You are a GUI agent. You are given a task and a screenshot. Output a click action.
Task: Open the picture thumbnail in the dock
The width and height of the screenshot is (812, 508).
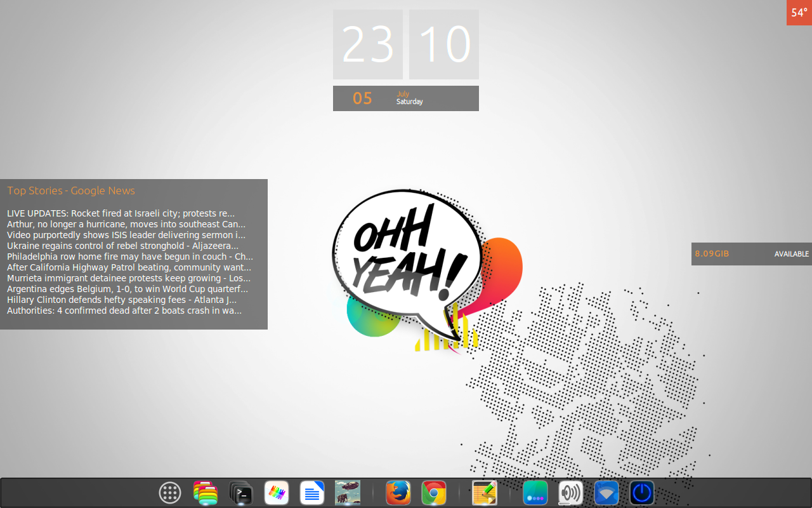pyautogui.click(x=348, y=493)
